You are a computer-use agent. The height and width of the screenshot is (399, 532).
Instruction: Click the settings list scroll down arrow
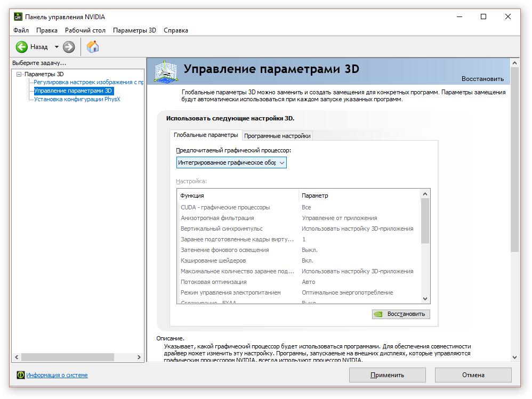tap(425, 299)
